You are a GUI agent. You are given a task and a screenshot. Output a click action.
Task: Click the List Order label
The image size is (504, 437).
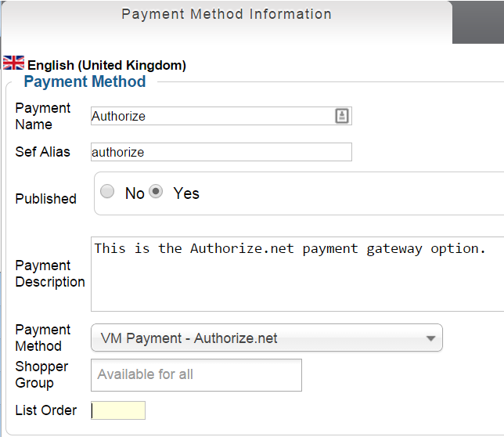[x=46, y=410]
